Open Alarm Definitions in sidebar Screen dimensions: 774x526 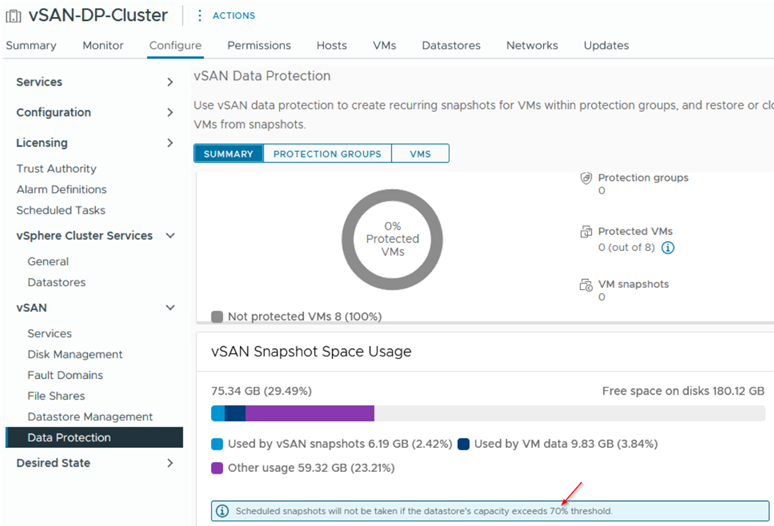coord(61,189)
